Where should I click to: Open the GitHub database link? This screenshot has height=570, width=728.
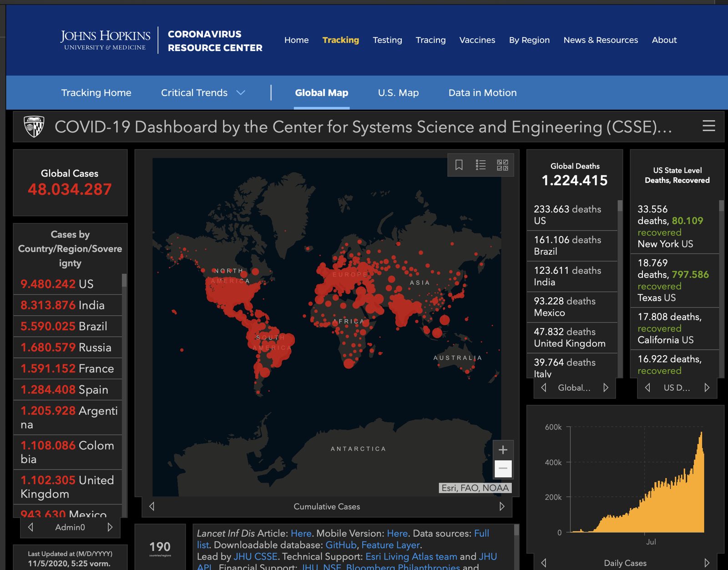pyautogui.click(x=341, y=545)
